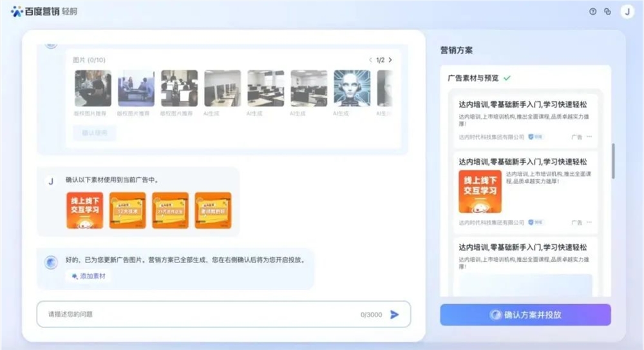Open more options on second ad card
The image size is (644, 350).
point(589,222)
